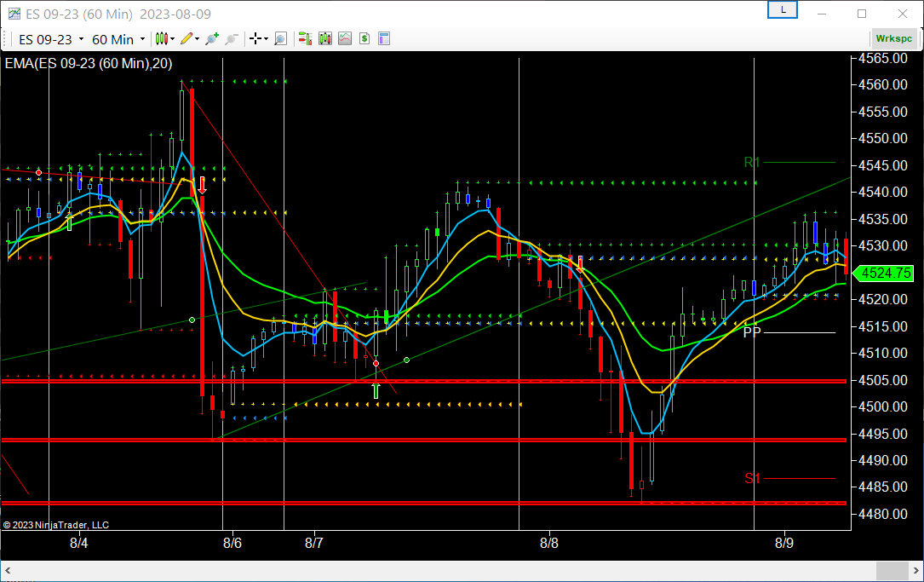Show the Chart Trader panel icon
Viewport: 924px width, 582px height.
pyautogui.click(x=305, y=39)
